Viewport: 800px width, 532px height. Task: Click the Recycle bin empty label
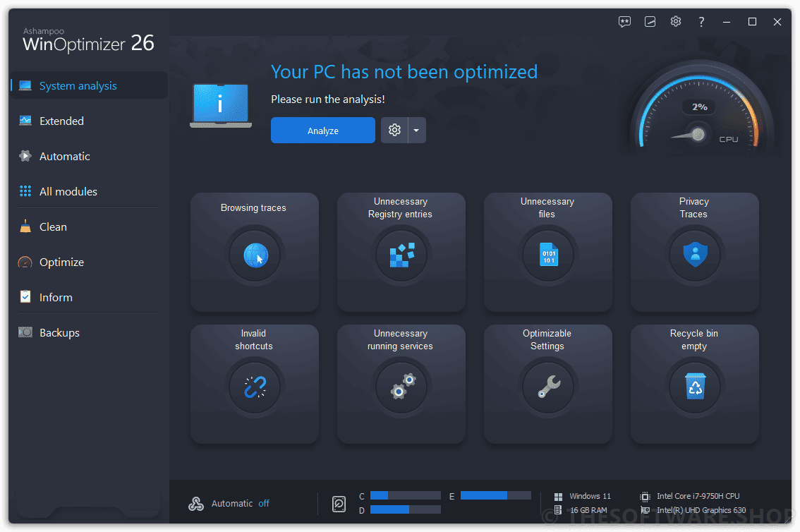(x=694, y=339)
